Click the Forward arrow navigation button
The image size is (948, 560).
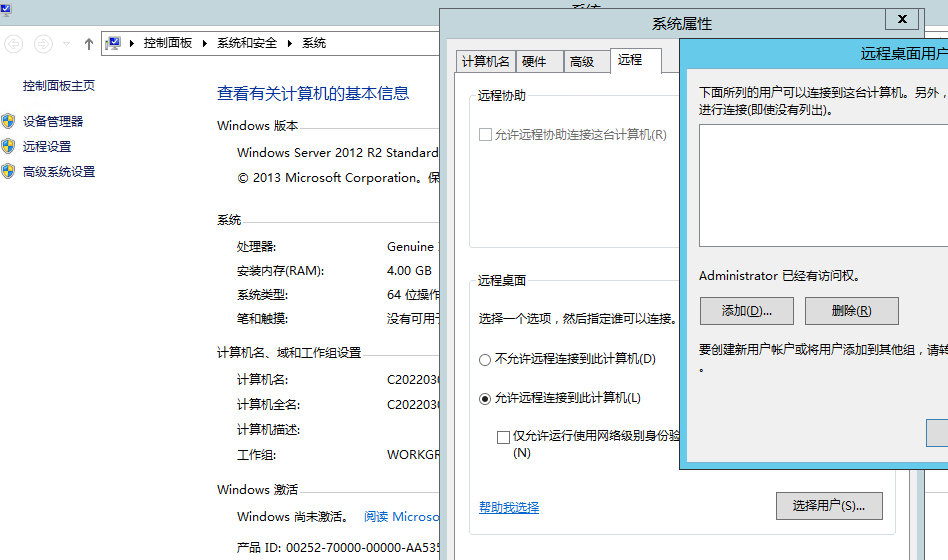tap(43, 44)
